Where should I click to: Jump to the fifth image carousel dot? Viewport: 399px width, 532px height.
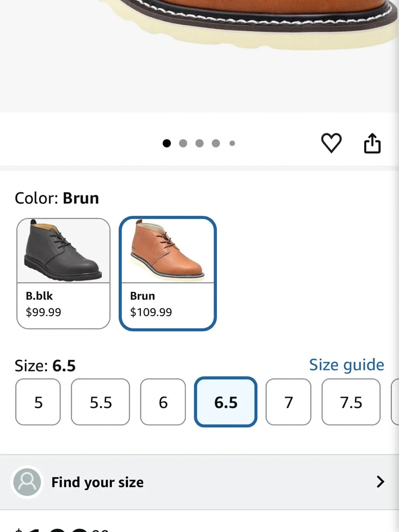pos(232,143)
